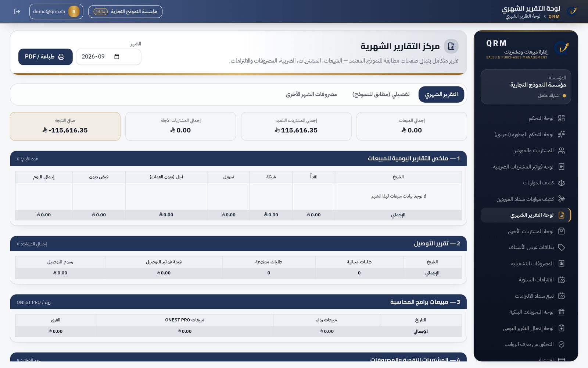The height and width of the screenshot is (368, 588).
Task: Click the report document icon beside مركز التقارير الشهرية
Action: (x=451, y=46)
